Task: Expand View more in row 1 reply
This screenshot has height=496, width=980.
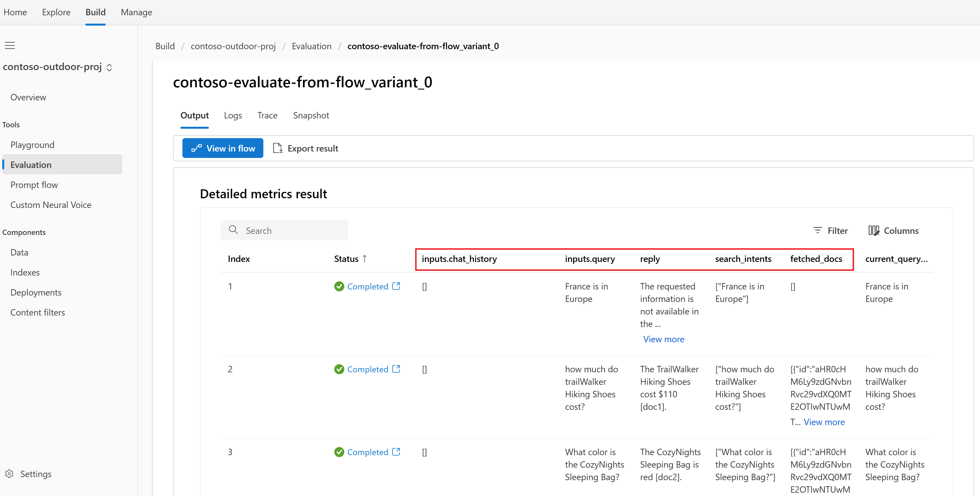Action: click(664, 339)
